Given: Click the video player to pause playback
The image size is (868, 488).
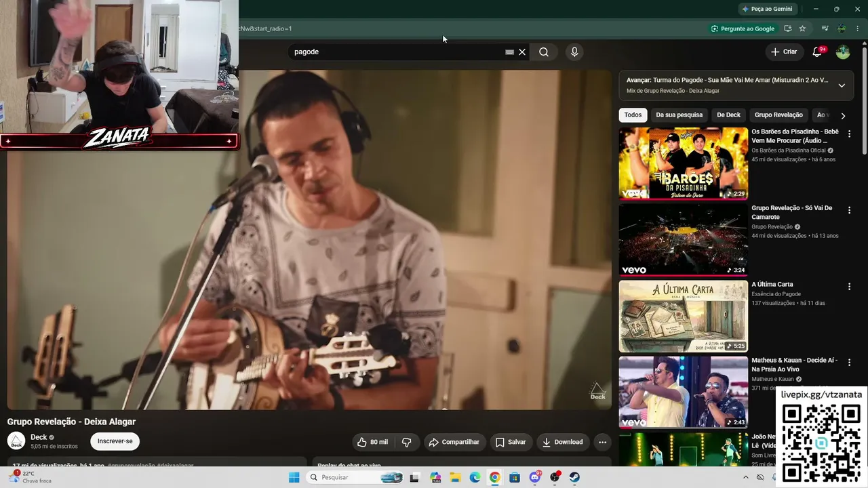Looking at the screenshot, I should [x=309, y=239].
